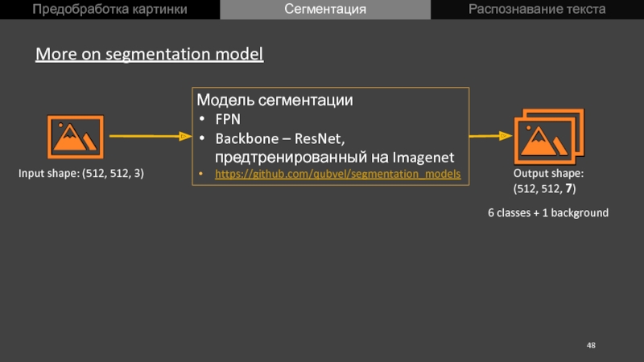Click the (512, 512, 7) output dimensions text
Screen dimensions: 644x362
point(545,188)
